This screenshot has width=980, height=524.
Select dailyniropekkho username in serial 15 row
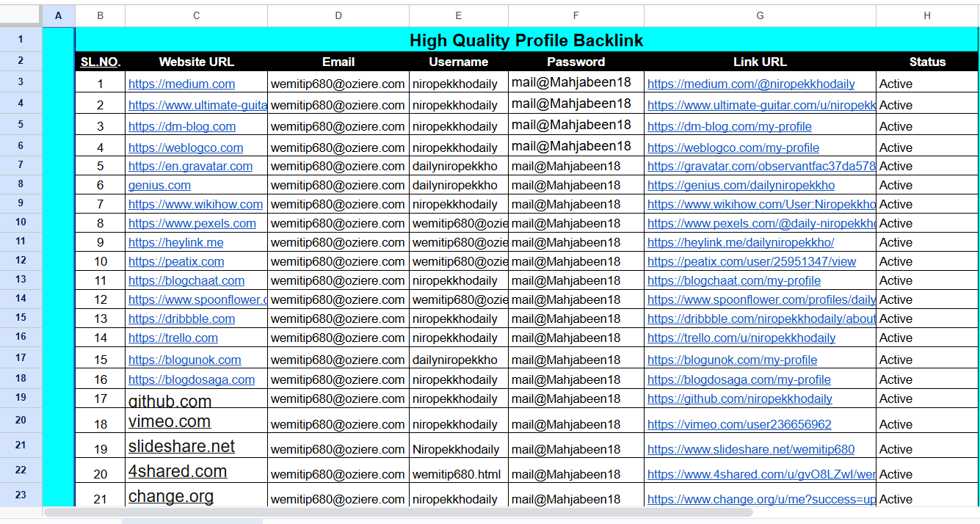(459, 359)
